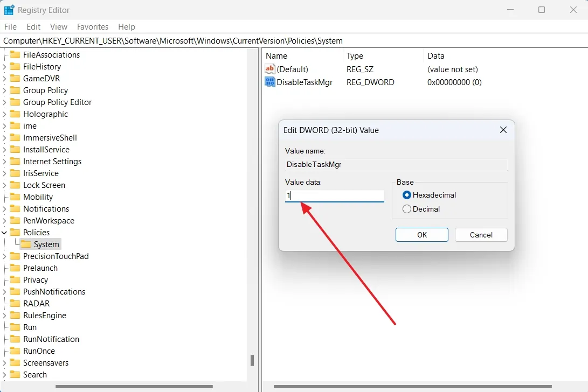Click the Internet Settings folder icon
This screenshot has width=588, height=392.
tap(15, 162)
